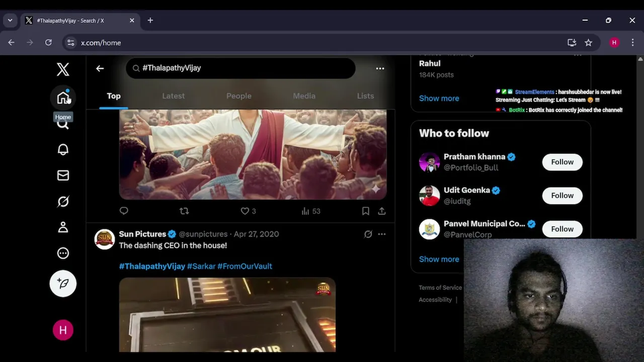644x362 pixels.
Task: Open more menu on Sun Pictures post
Action: [x=382, y=234]
